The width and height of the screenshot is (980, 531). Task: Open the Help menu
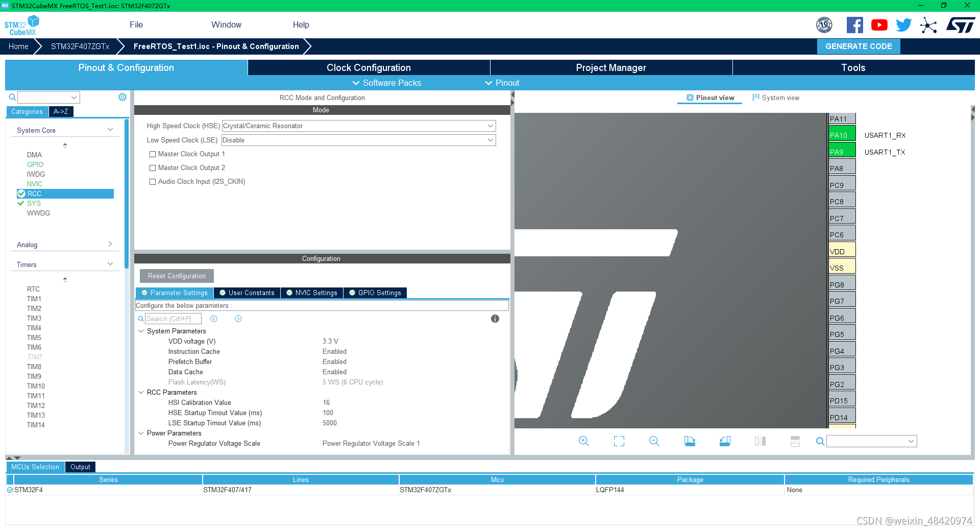(301, 25)
